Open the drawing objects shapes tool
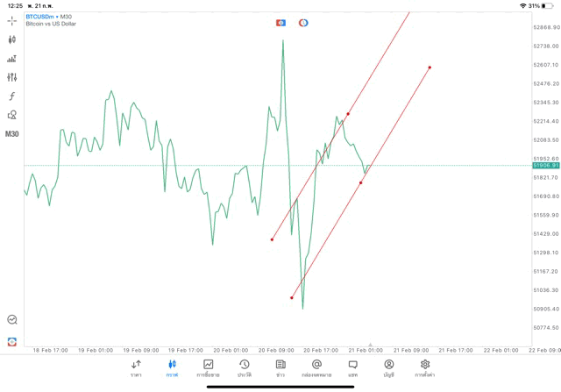561x392 pixels. (x=11, y=115)
